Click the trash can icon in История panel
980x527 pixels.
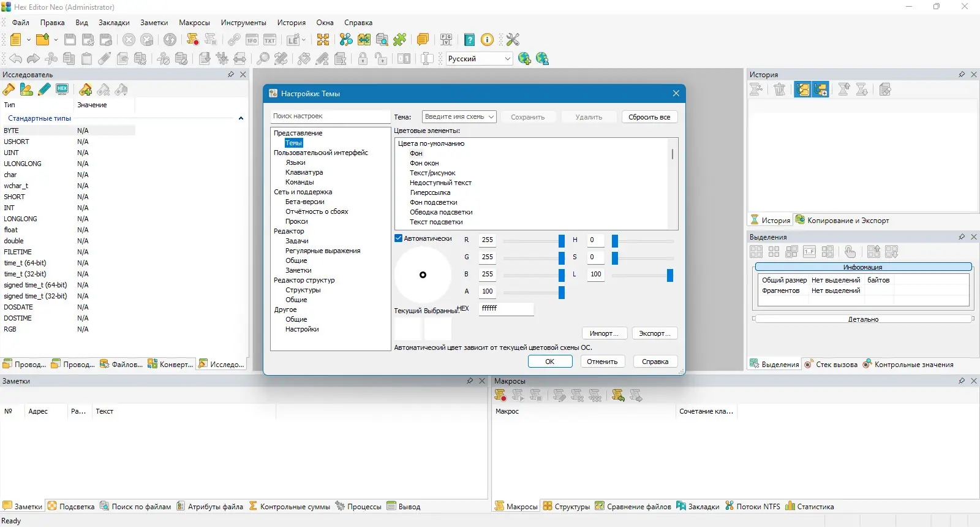[780, 89]
